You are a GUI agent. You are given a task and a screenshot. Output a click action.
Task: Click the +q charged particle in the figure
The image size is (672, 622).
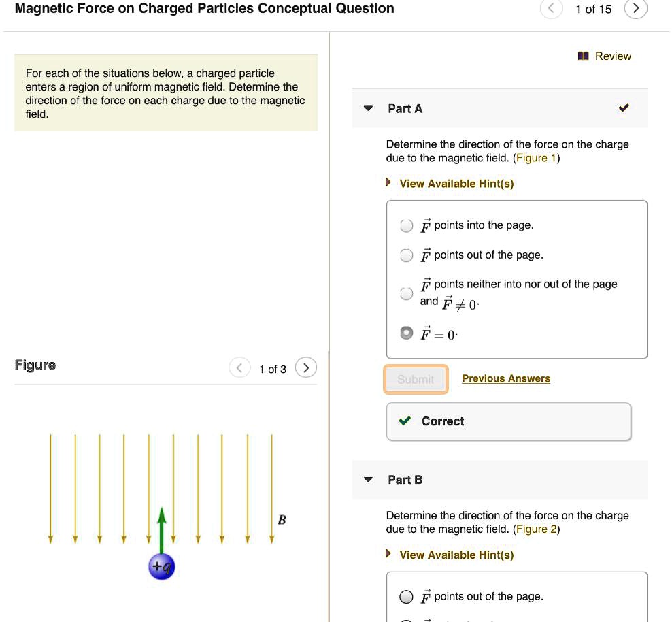point(161,566)
